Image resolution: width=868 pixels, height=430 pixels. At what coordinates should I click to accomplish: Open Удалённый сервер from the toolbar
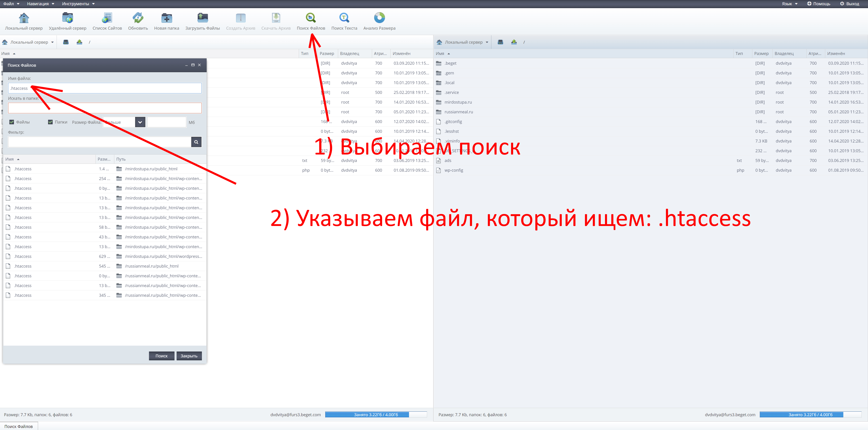coord(67,18)
